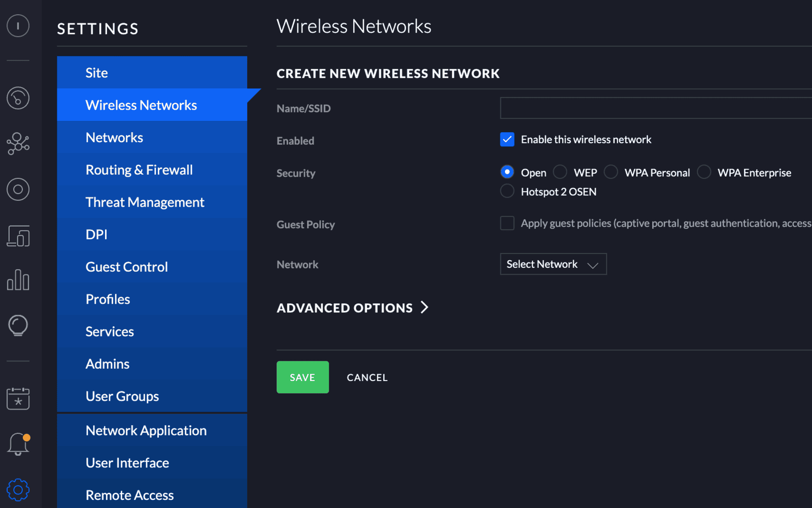The image size is (812, 508).
Task: Check the Apply guest policies box
Action: (x=507, y=223)
